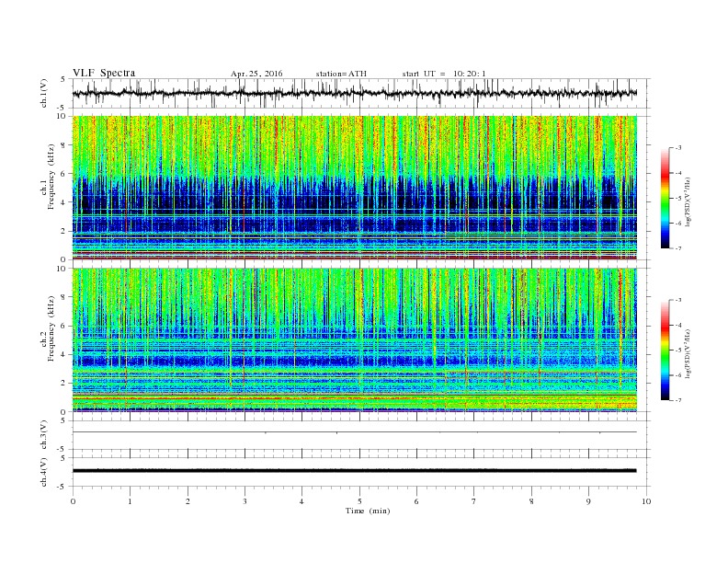Click the ch.1 spectrogram panel
Screen dimensions: 728x563
(354, 188)
